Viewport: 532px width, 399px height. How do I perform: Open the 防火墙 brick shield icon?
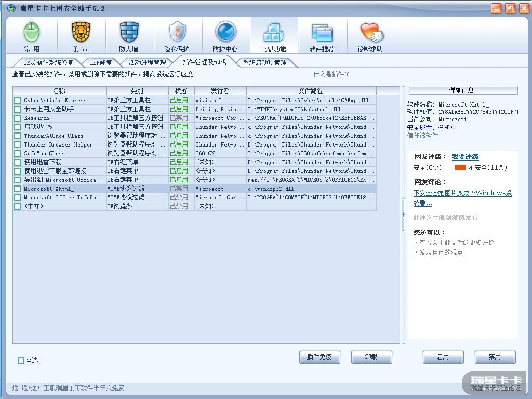(x=129, y=36)
